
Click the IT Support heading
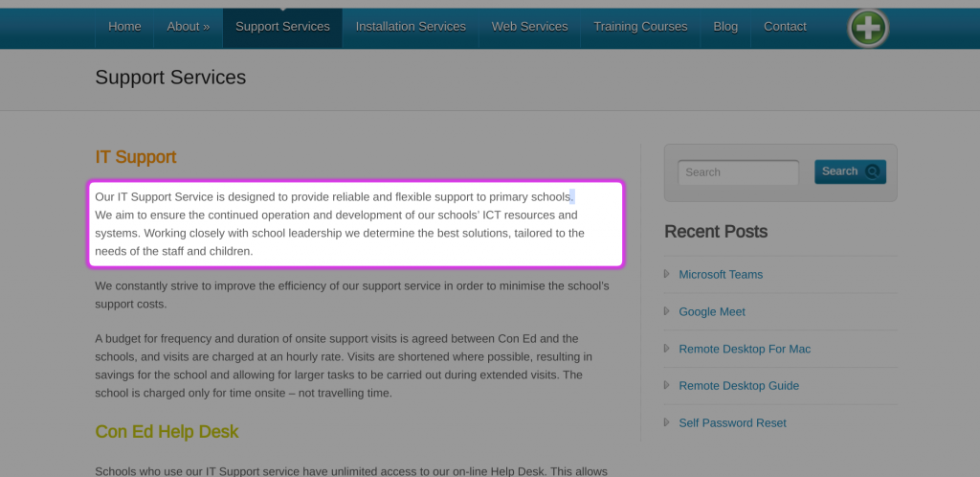[136, 157]
